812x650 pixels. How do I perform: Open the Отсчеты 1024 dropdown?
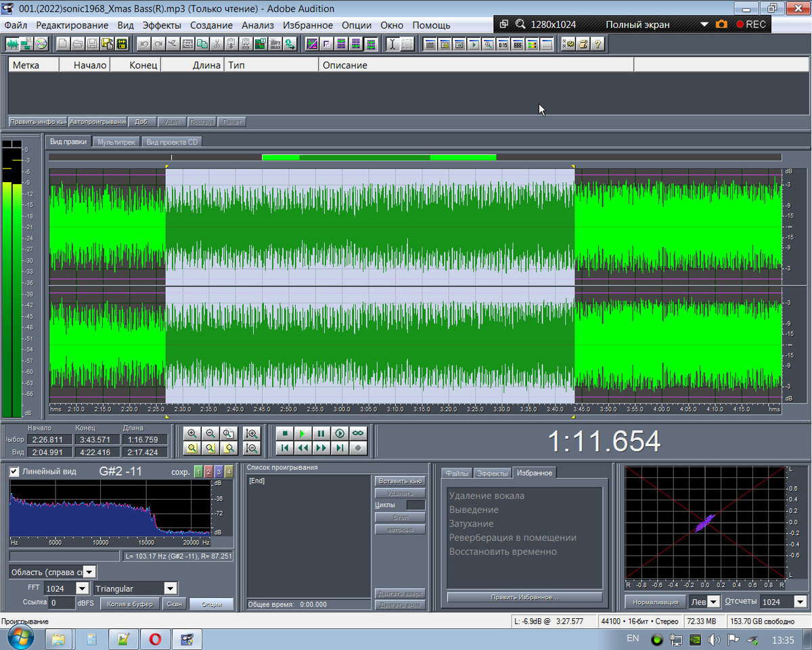tap(800, 601)
